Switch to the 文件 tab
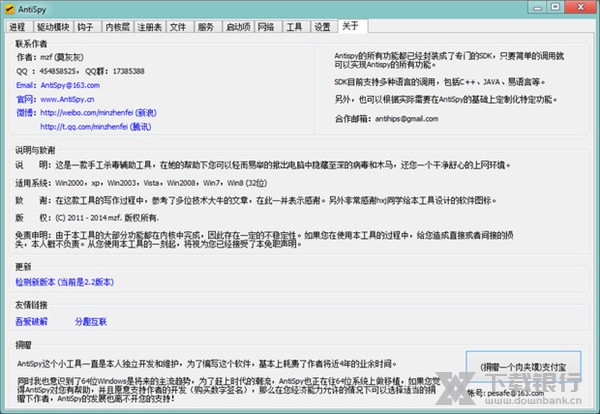This screenshot has width=600, height=414. (x=178, y=27)
